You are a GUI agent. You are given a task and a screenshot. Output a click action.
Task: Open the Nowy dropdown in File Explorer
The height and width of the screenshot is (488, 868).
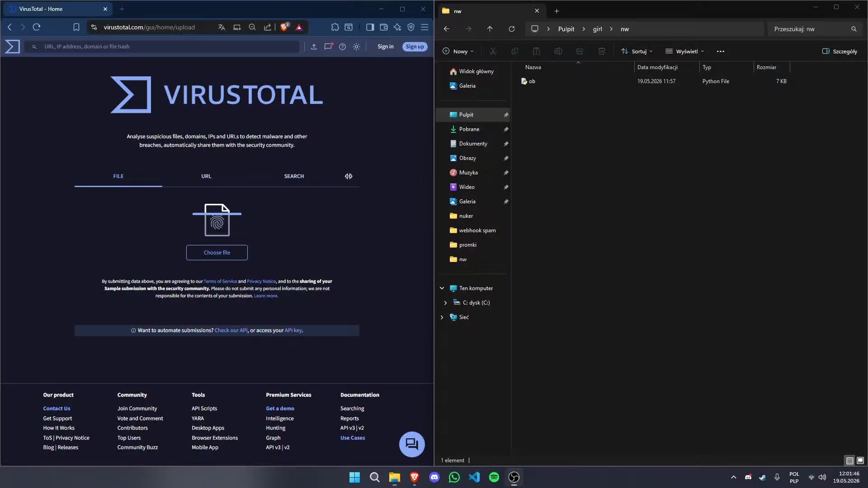pos(458,52)
